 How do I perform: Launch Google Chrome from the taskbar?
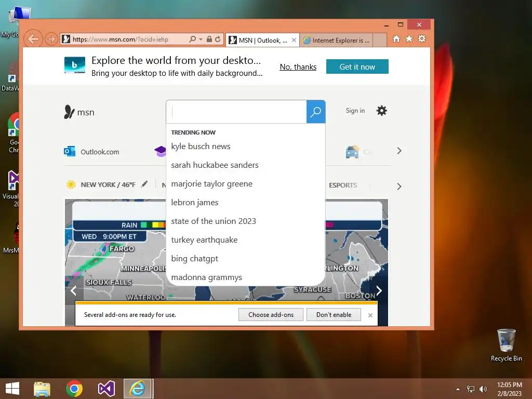[x=74, y=389]
